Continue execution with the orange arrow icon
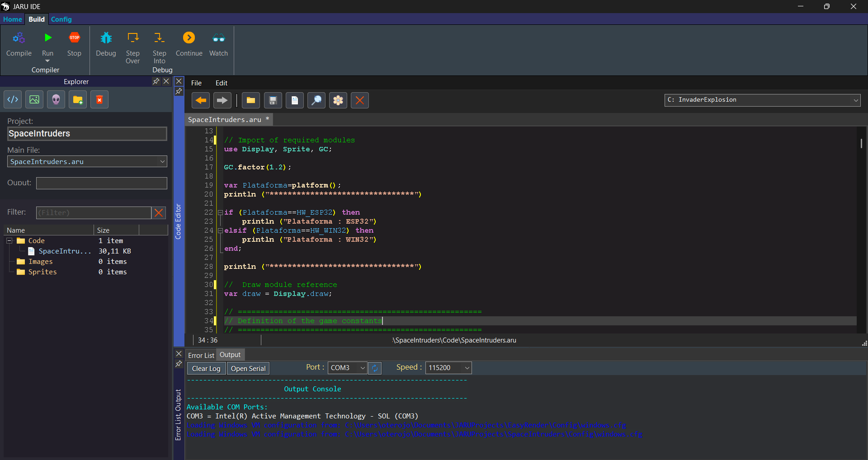The height and width of the screenshot is (460, 868). point(189,38)
